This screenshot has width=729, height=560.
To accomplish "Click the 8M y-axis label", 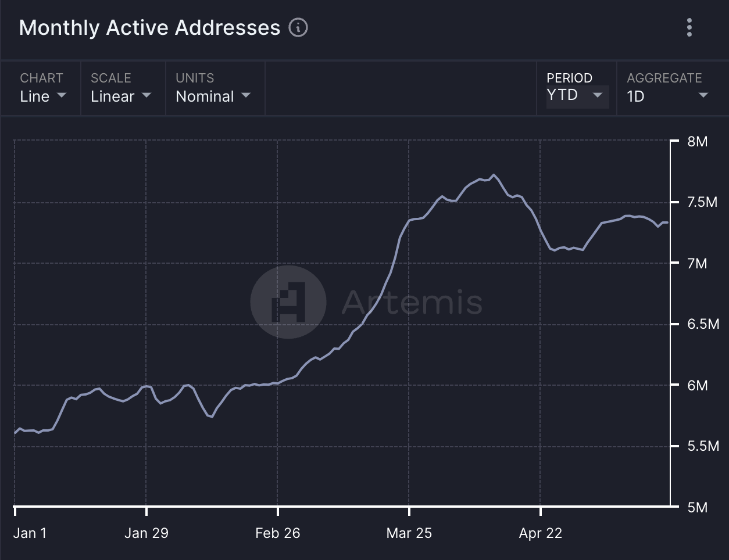I will click(697, 142).
